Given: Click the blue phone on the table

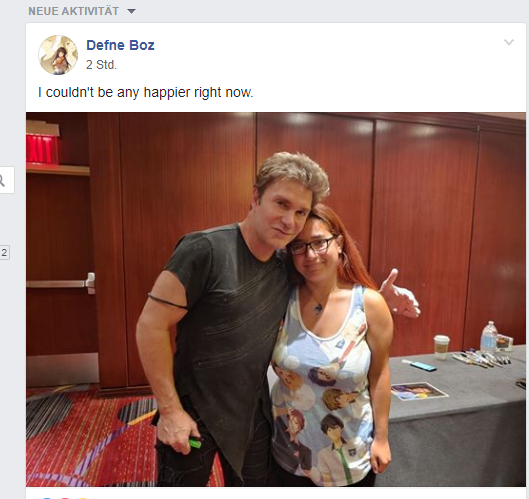Looking at the screenshot, I should pyautogui.click(x=421, y=365).
